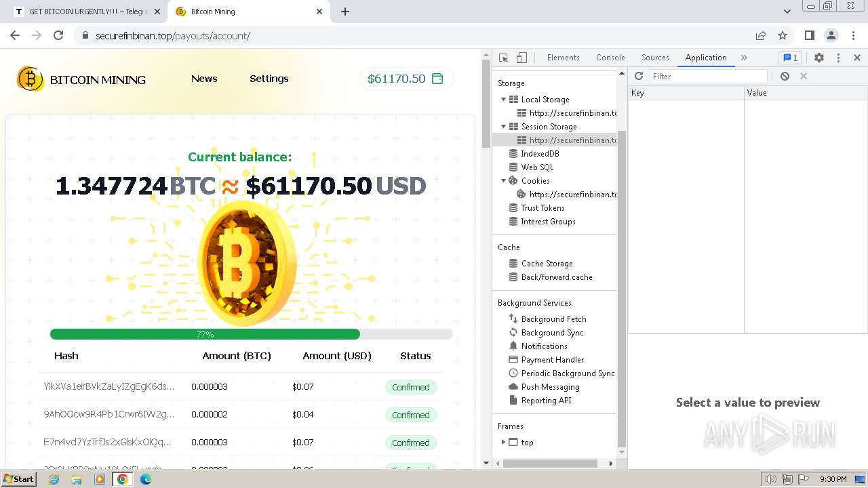Image resolution: width=868 pixels, height=488 pixels.
Task: Open the tab search dropdown arrow
Action: pyautogui.click(x=787, y=12)
